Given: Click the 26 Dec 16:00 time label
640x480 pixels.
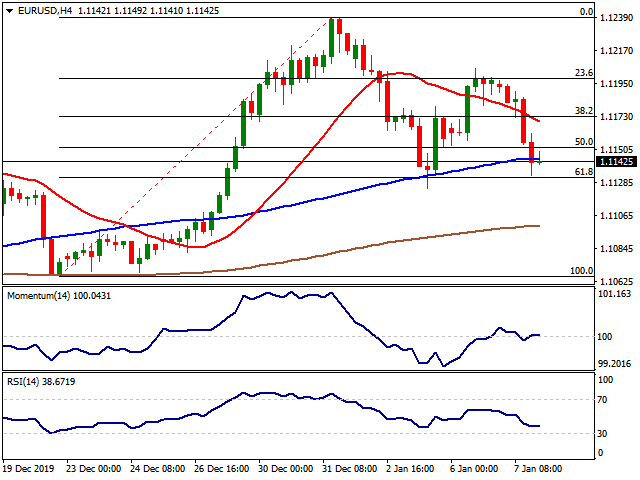Looking at the screenshot, I should coord(222,468).
